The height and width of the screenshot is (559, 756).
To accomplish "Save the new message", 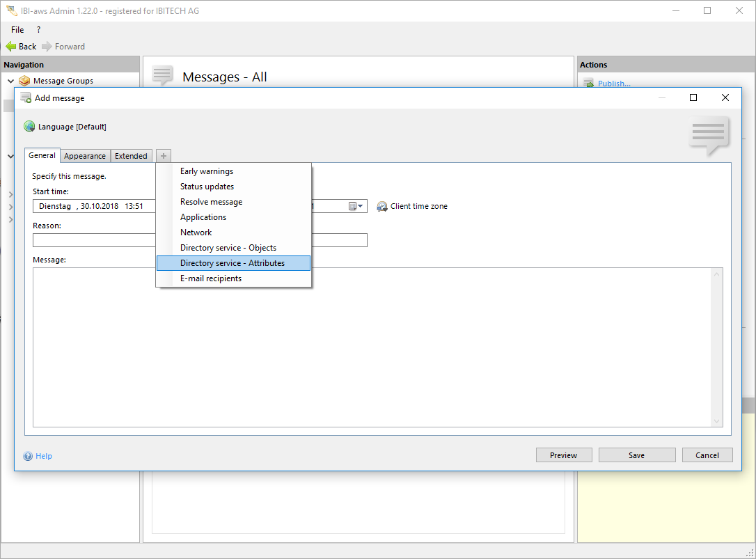I will 636,455.
